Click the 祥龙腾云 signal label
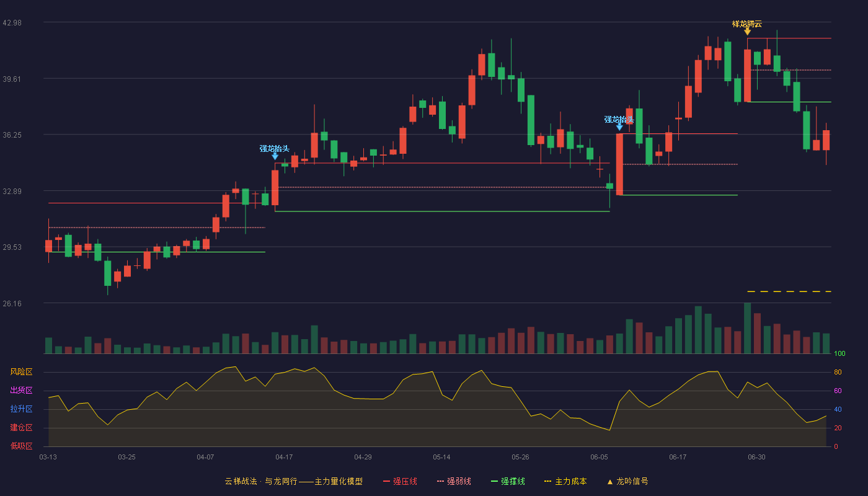Viewport: 868px width, 496px height. point(747,24)
